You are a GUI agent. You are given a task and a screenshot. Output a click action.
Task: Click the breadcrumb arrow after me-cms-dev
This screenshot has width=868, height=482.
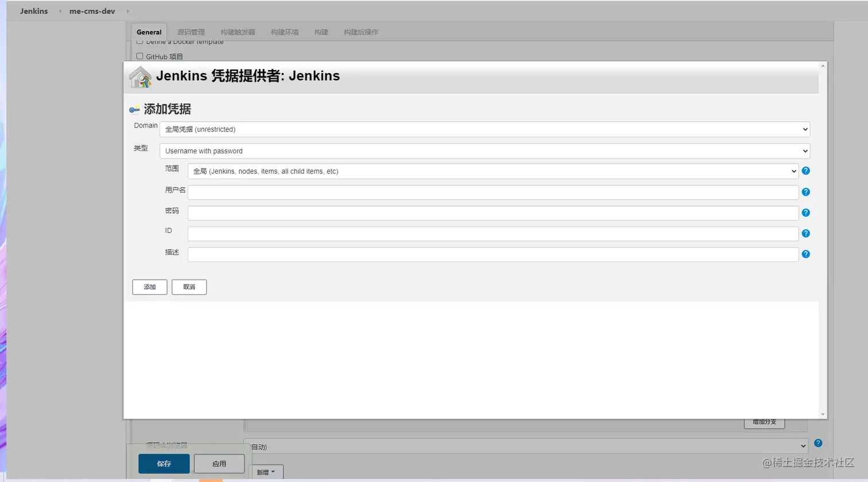tap(127, 11)
